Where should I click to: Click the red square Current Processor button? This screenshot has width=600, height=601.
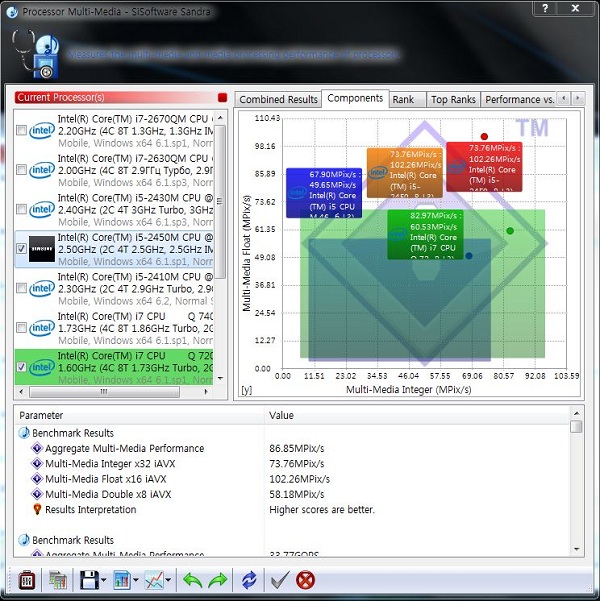(x=222, y=97)
